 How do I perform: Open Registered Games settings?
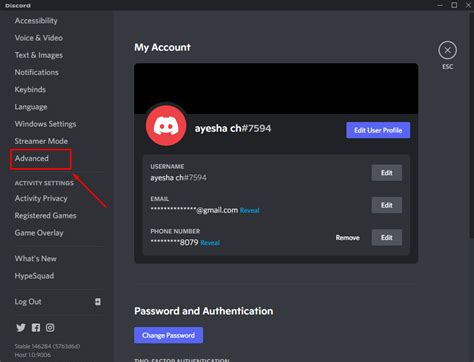(45, 216)
